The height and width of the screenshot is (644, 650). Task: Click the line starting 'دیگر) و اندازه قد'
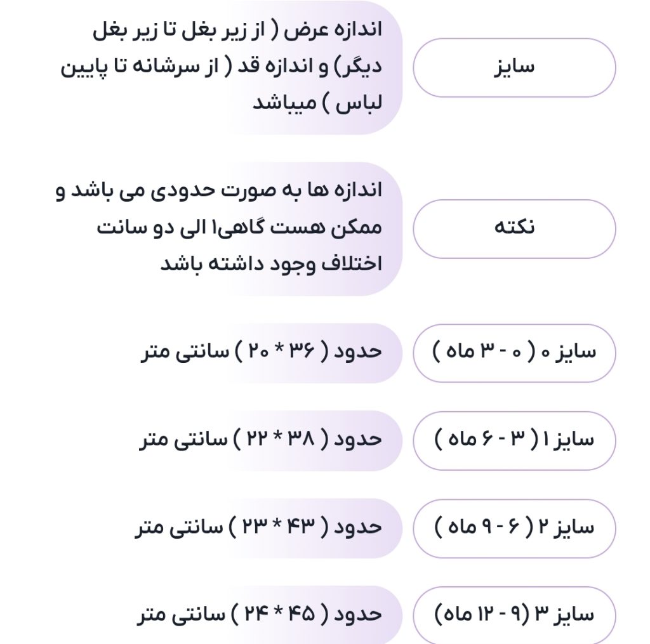pyautogui.click(x=221, y=68)
